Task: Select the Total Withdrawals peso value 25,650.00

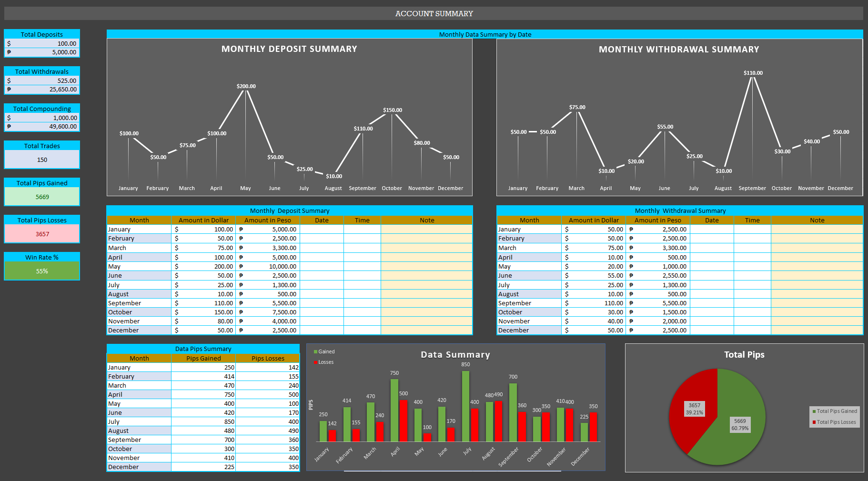Action: [42, 89]
